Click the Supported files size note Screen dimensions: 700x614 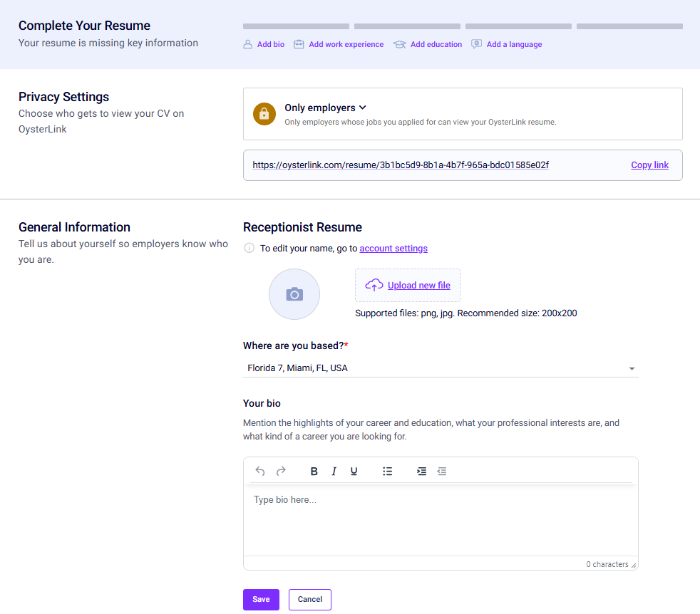(466, 313)
